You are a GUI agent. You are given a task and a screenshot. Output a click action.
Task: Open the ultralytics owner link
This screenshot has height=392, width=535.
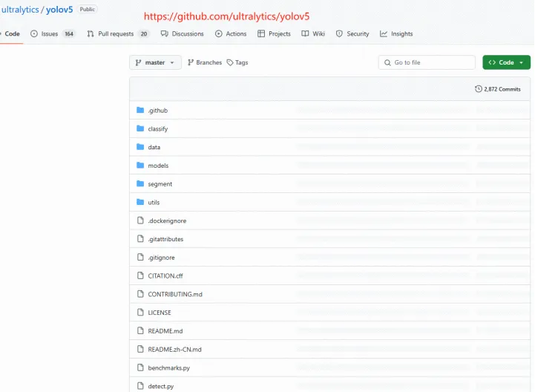point(20,10)
